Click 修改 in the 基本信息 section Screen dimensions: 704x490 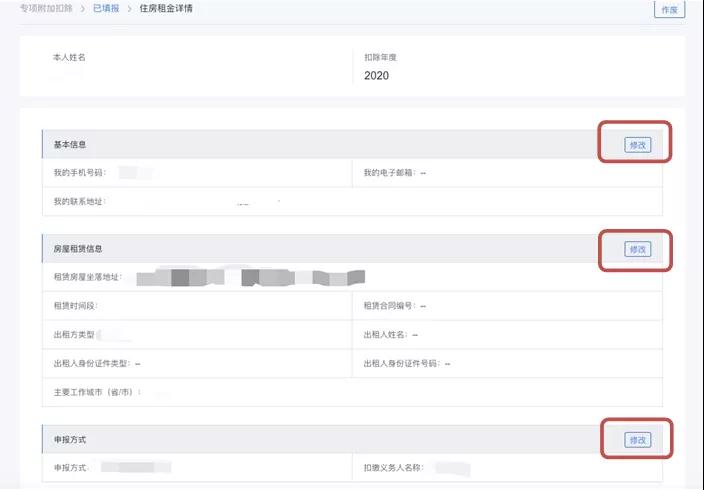click(637, 145)
